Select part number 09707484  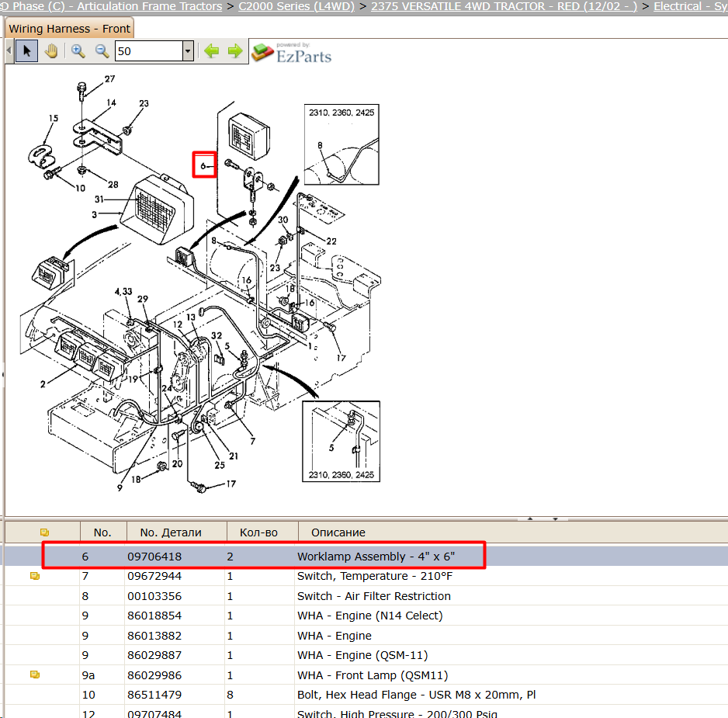(154, 713)
